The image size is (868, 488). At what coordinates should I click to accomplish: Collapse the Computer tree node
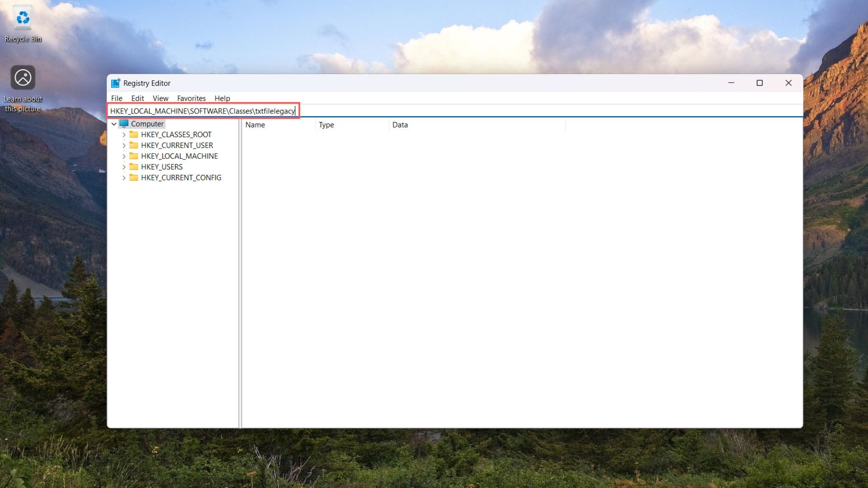pyautogui.click(x=113, y=123)
